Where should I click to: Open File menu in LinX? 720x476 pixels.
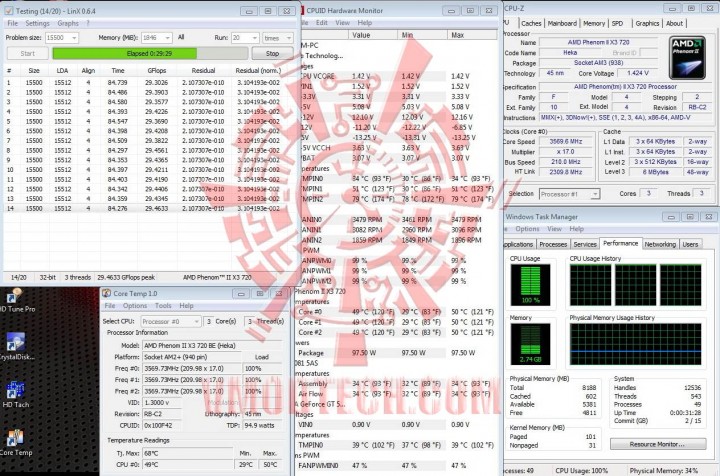[x=12, y=23]
